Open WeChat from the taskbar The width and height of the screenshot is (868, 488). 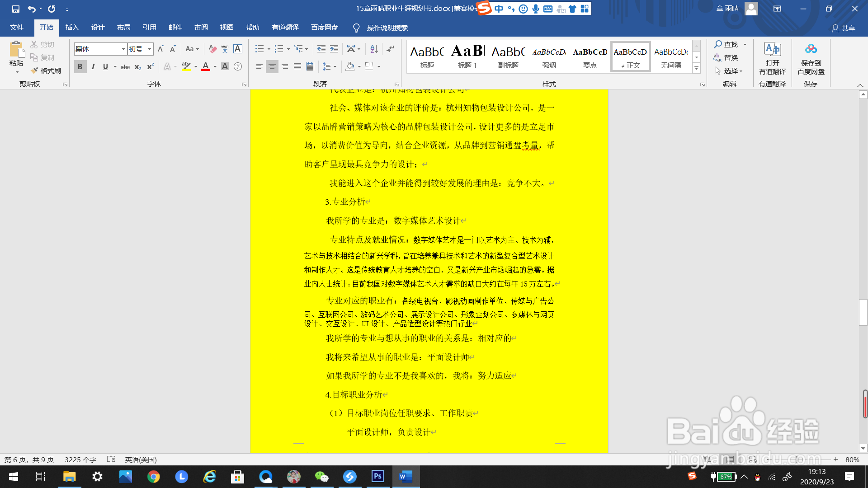tap(322, 476)
